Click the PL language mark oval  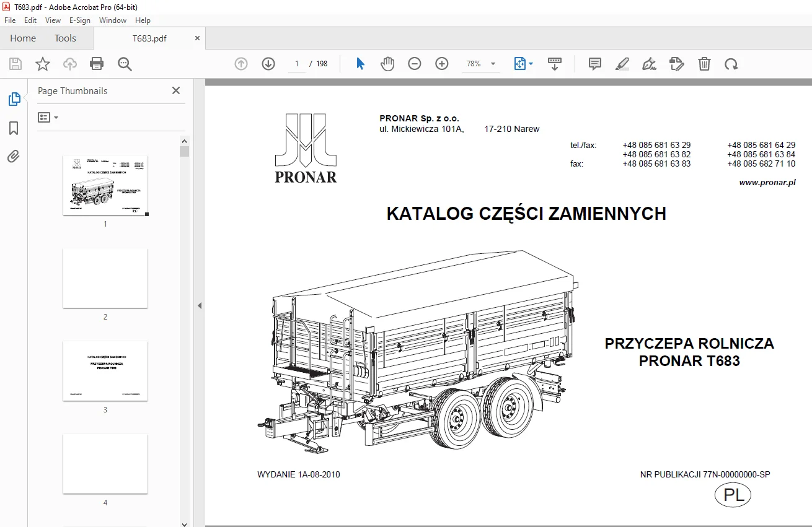733,495
